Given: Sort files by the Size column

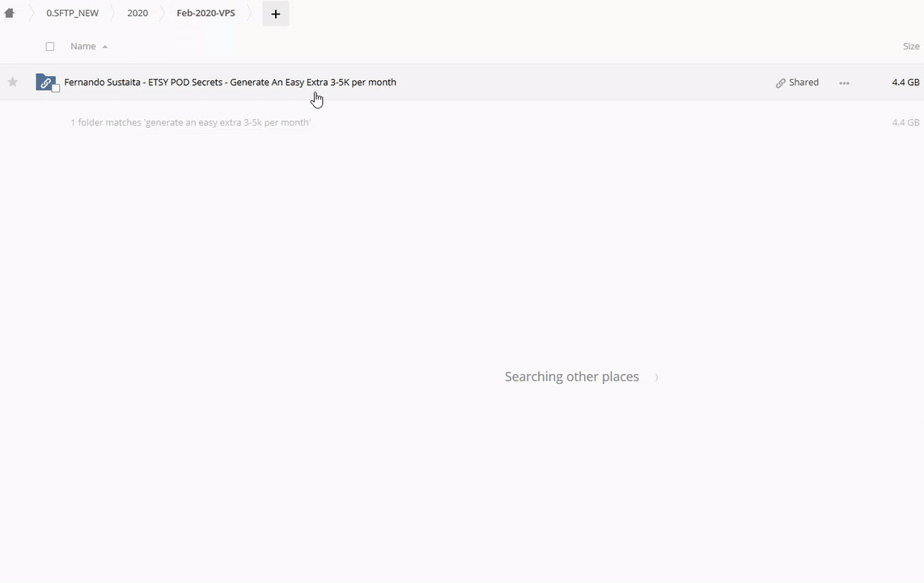Looking at the screenshot, I should tap(911, 46).
